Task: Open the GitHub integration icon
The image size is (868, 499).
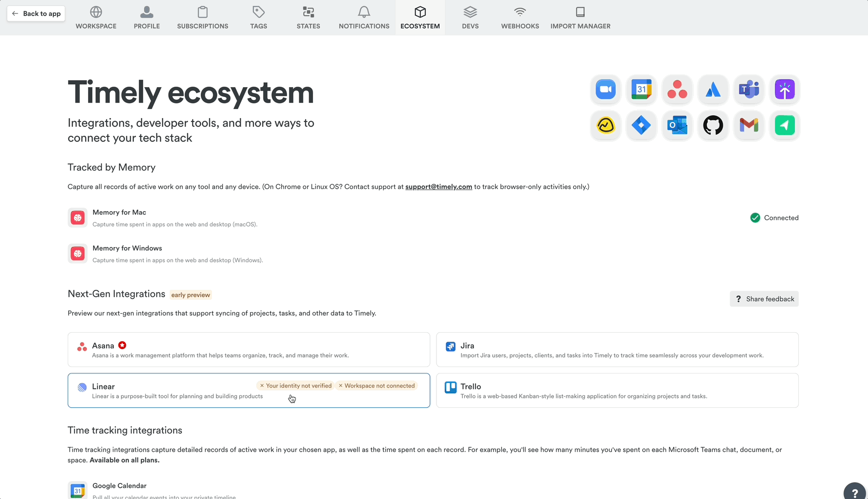Action: 713,125
